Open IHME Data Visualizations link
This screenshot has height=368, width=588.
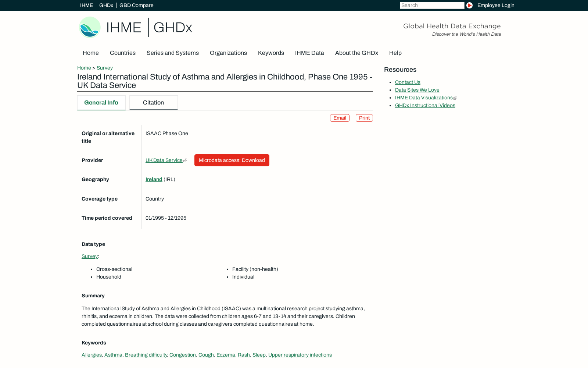(x=424, y=98)
